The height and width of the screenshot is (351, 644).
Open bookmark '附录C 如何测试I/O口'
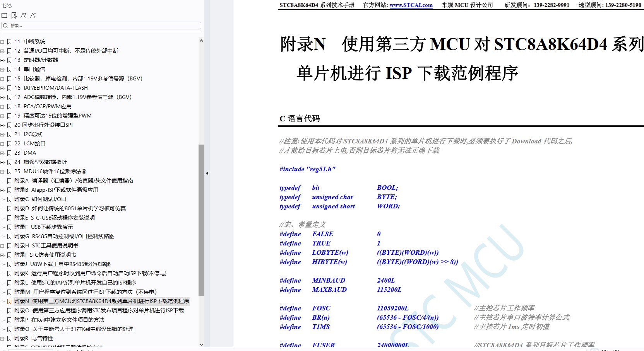40,199
